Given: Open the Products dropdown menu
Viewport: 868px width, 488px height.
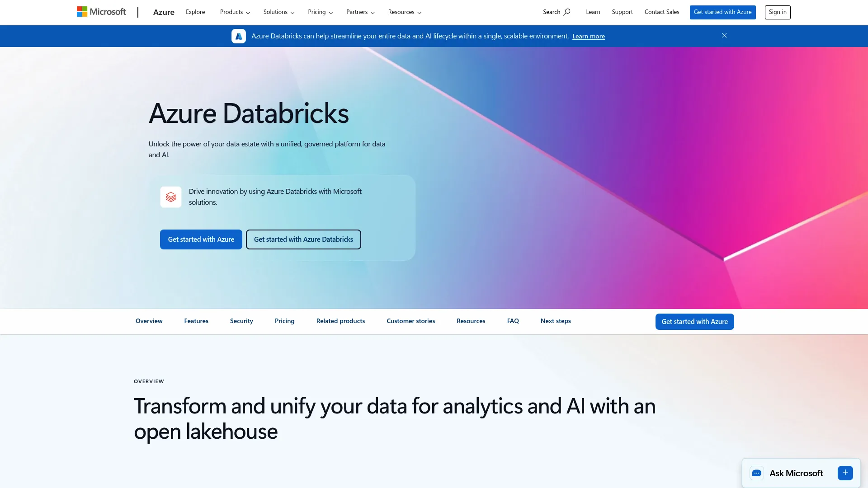Looking at the screenshot, I should pos(235,12).
